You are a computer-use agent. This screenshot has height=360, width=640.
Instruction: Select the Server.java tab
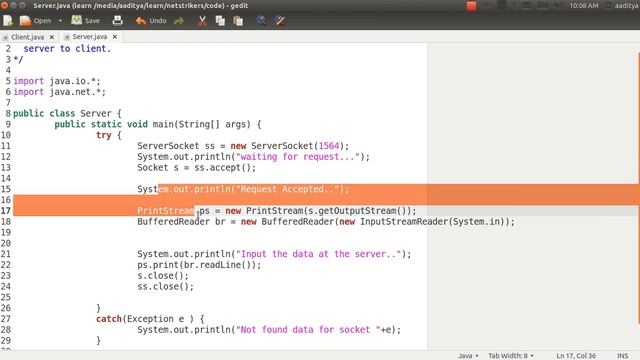click(x=89, y=37)
